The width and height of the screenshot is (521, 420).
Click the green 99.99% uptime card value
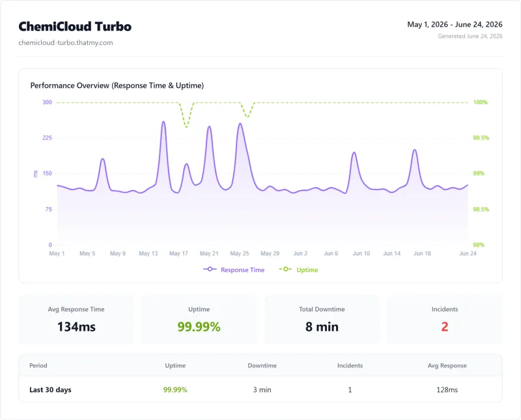tap(199, 327)
